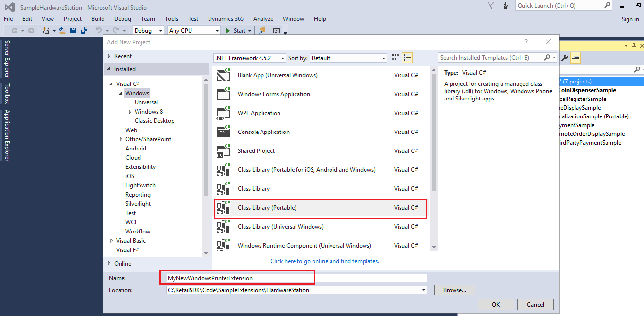Click the Cancel button

535,305
